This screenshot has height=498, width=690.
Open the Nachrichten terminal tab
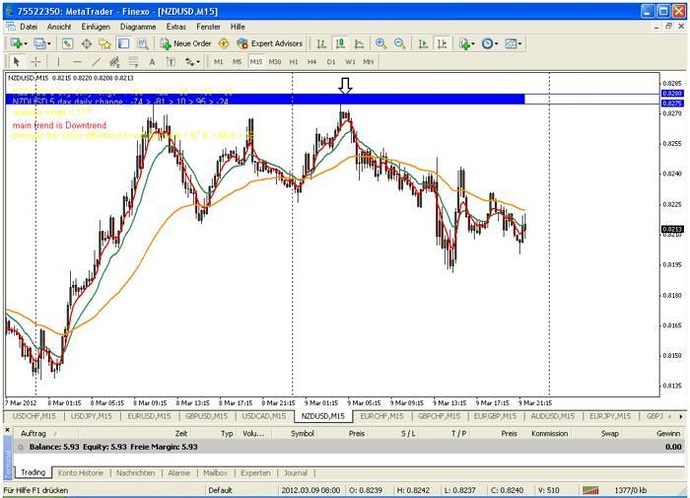136,473
